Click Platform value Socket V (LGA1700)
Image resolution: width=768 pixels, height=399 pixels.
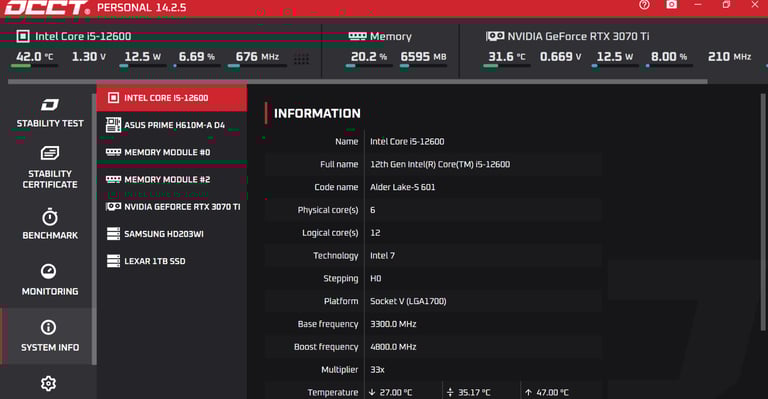(x=408, y=301)
